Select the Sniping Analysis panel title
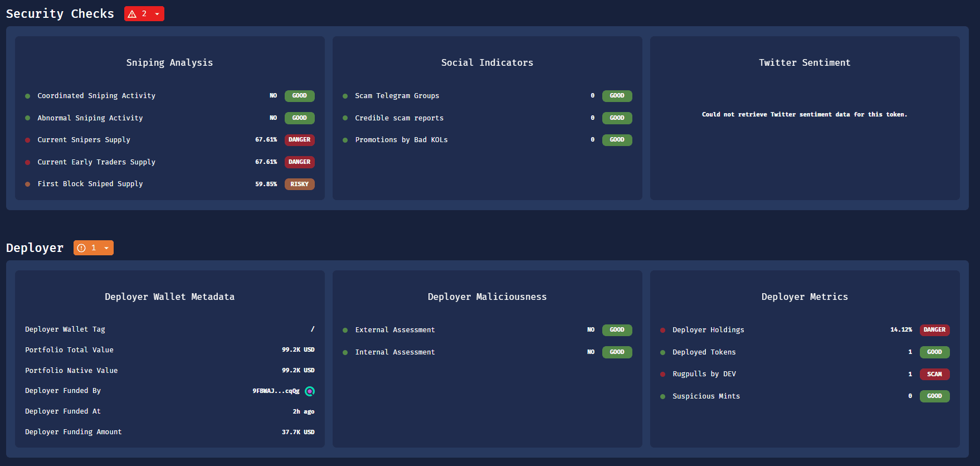This screenshot has height=466, width=980. click(169, 62)
